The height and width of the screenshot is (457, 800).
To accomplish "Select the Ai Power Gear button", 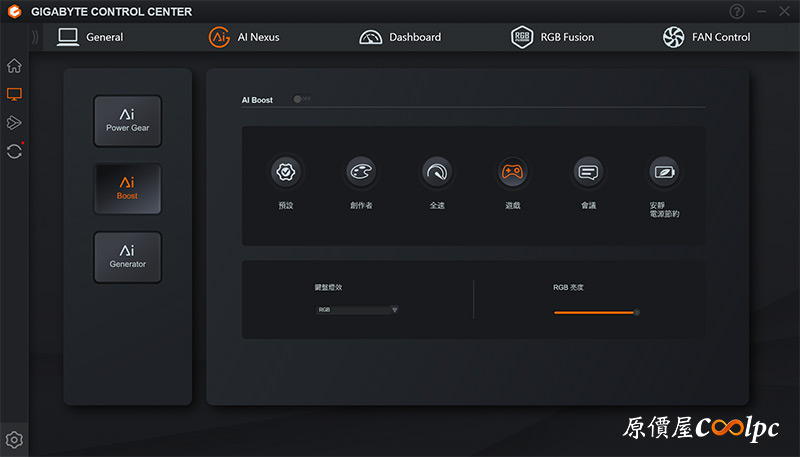I will click(x=128, y=121).
